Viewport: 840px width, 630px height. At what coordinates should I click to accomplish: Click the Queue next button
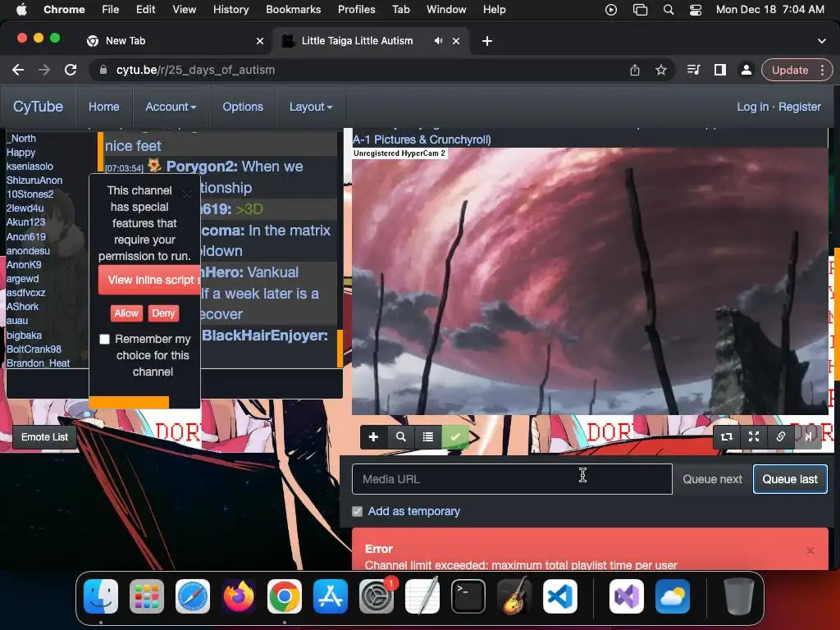pyautogui.click(x=712, y=479)
